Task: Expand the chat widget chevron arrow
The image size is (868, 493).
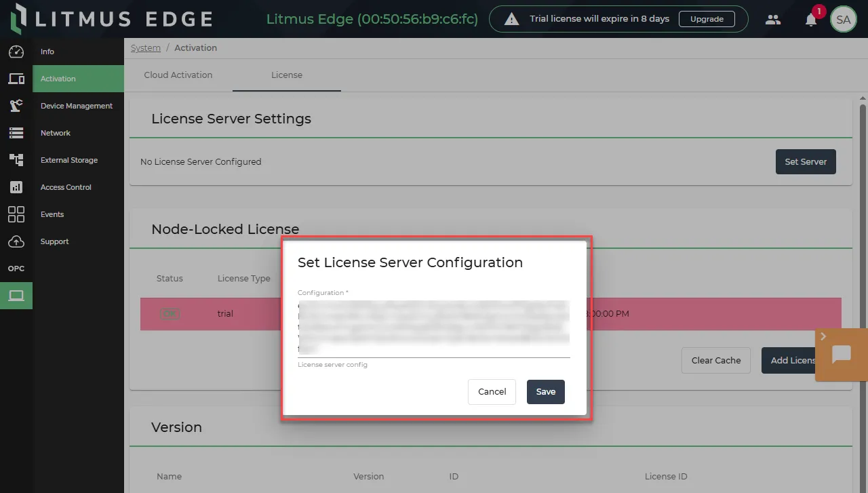Action: [823, 336]
